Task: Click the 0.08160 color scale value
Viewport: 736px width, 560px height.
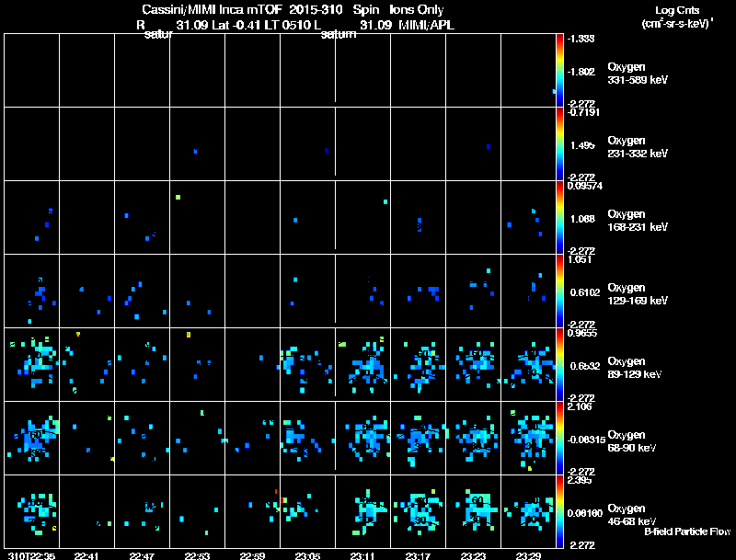Action: click(585, 514)
